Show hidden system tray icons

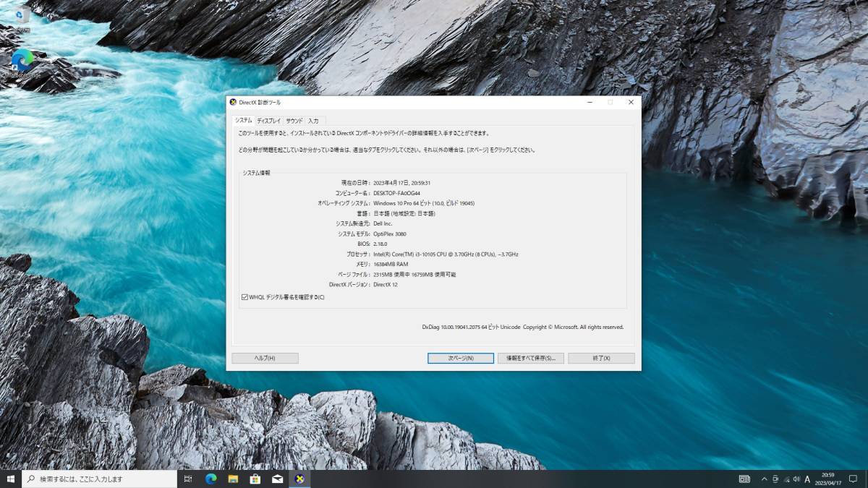pos(764,479)
